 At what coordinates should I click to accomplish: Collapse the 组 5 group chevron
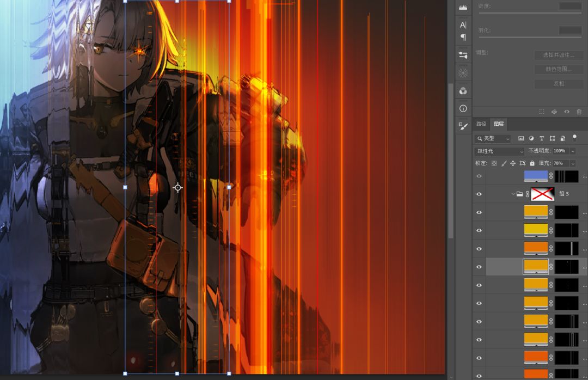(x=513, y=194)
